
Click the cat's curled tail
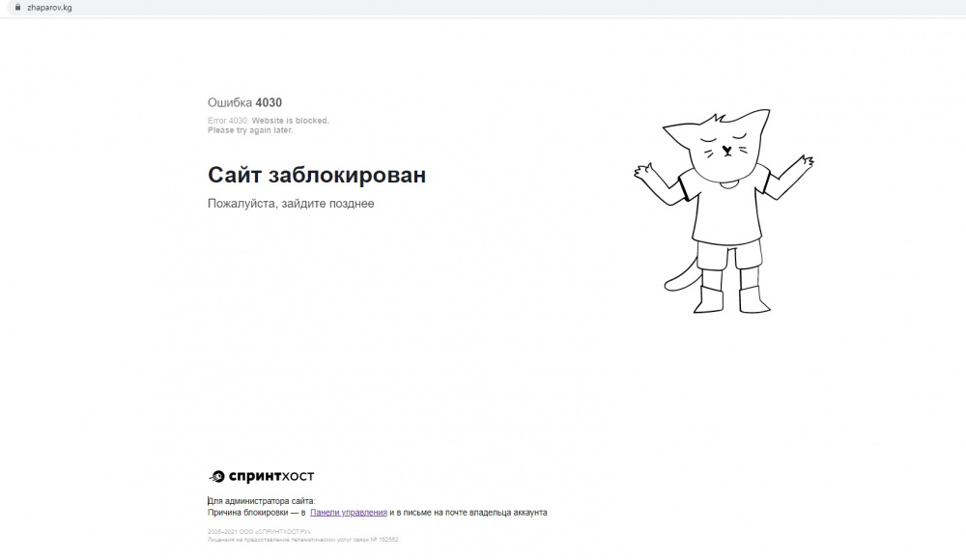point(679,277)
